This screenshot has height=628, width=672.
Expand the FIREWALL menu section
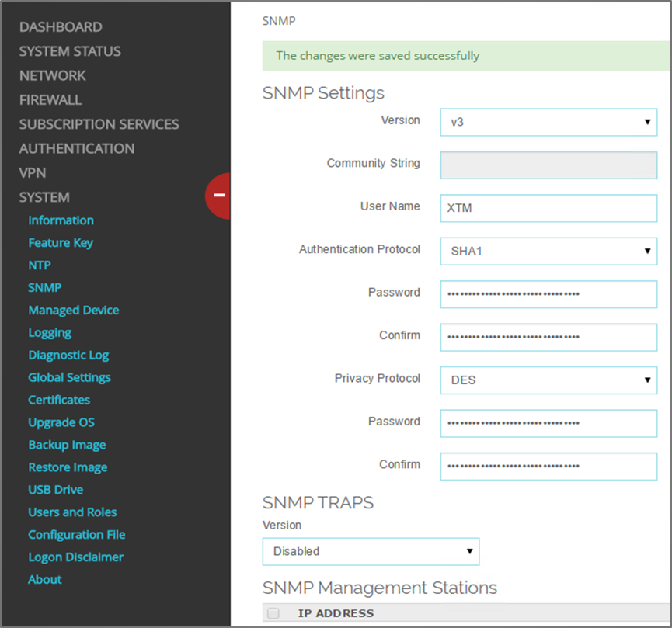(x=50, y=100)
